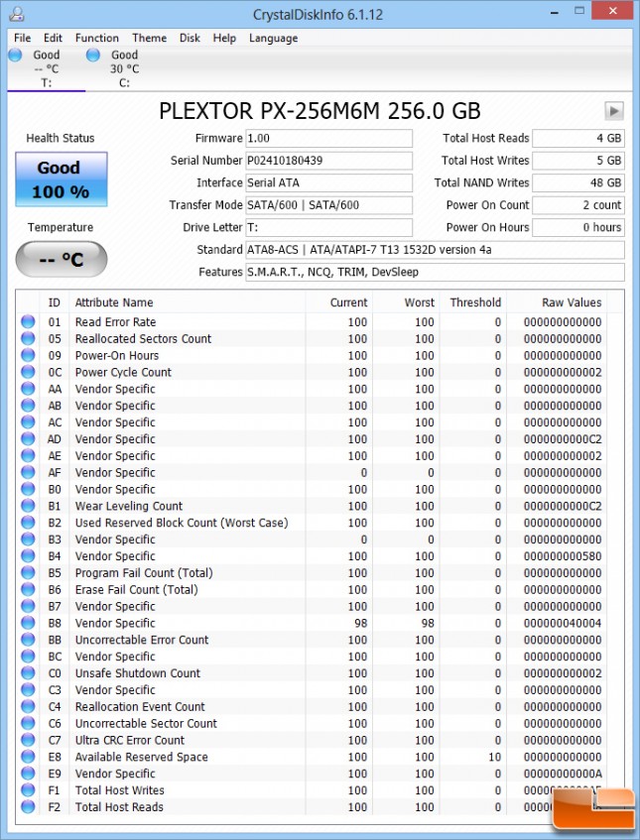Click the status orb of Ultra CRC Error Count

[28, 740]
